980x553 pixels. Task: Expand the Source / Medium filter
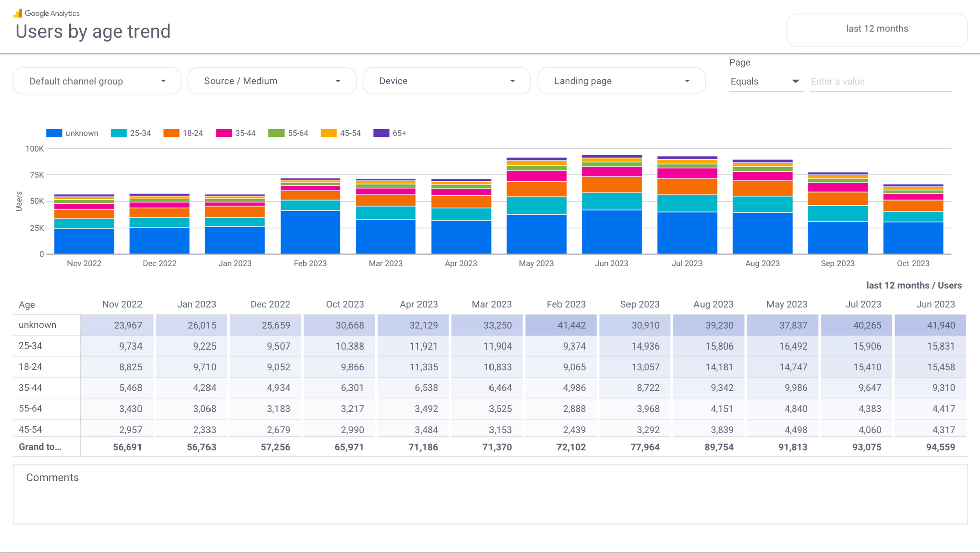271,81
